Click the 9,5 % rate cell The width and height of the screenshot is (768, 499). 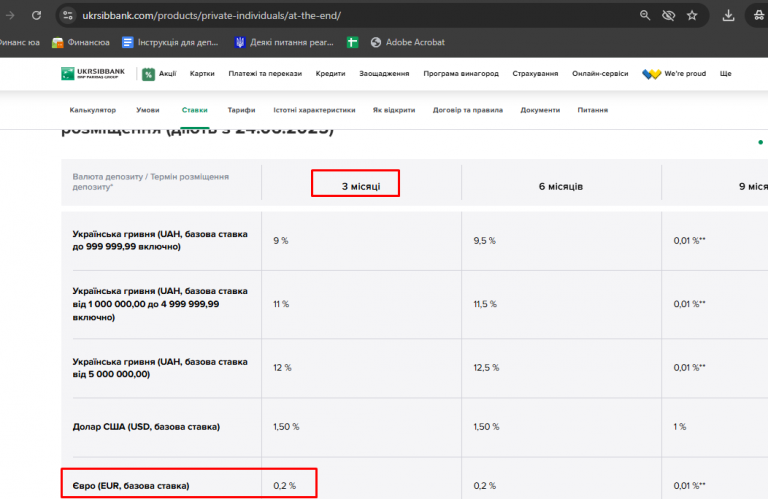(484, 241)
